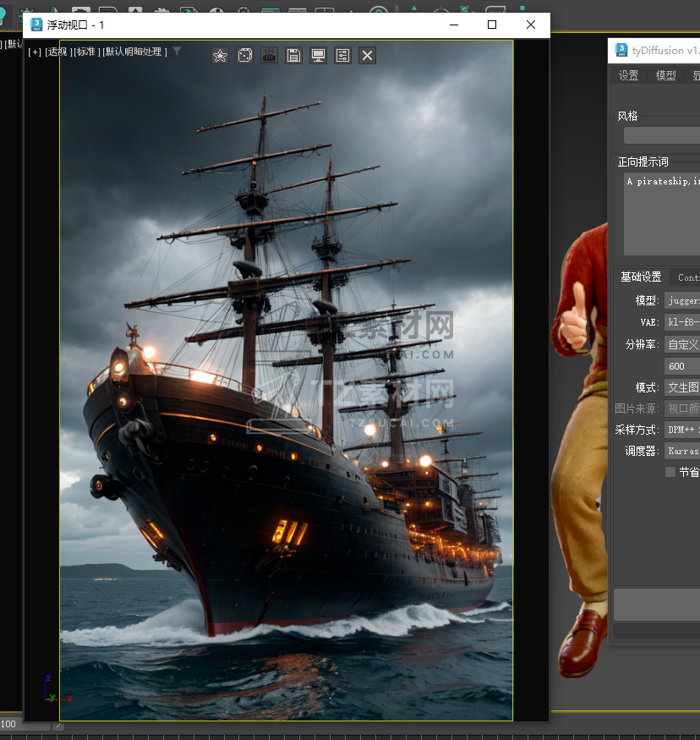Click the pirate ship image in viewport

[x=287, y=381]
